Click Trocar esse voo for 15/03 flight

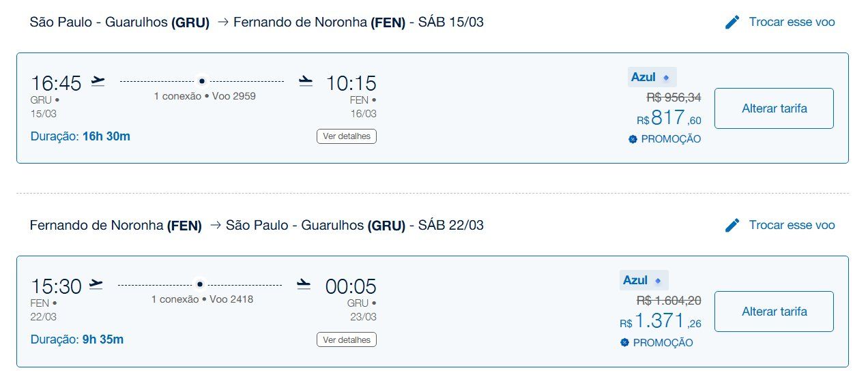[x=792, y=22]
